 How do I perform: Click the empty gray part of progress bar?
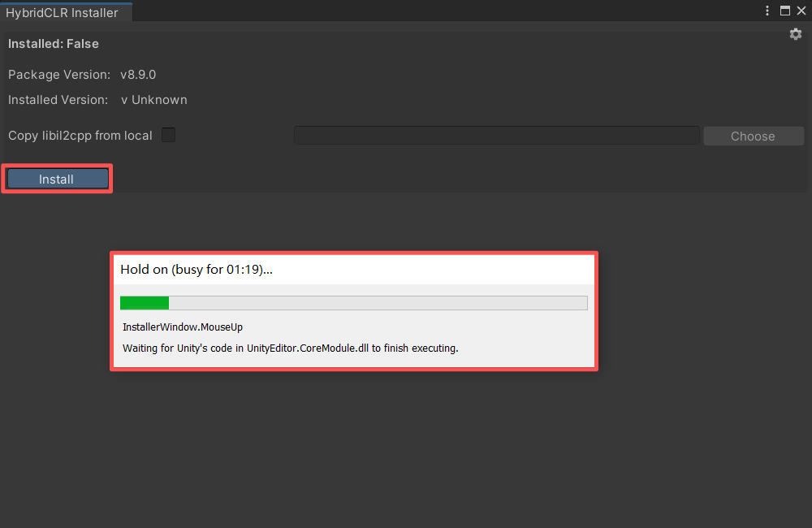point(378,303)
